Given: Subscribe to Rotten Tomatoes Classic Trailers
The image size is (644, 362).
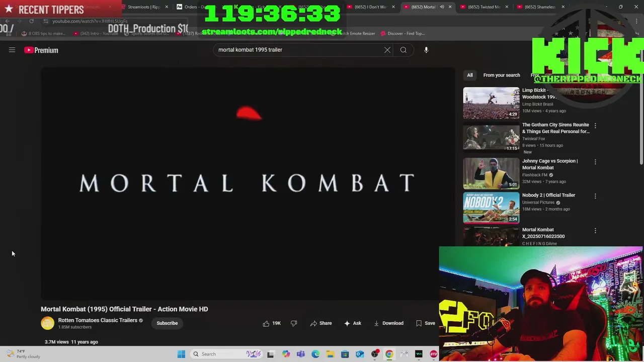Looking at the screenshot, I should tap(167, 323).
